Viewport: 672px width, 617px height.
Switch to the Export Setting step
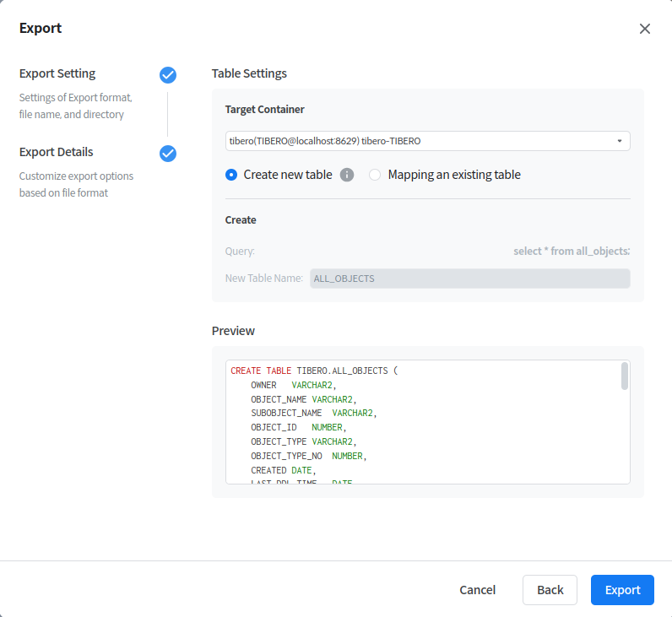[x=57, y=73]
